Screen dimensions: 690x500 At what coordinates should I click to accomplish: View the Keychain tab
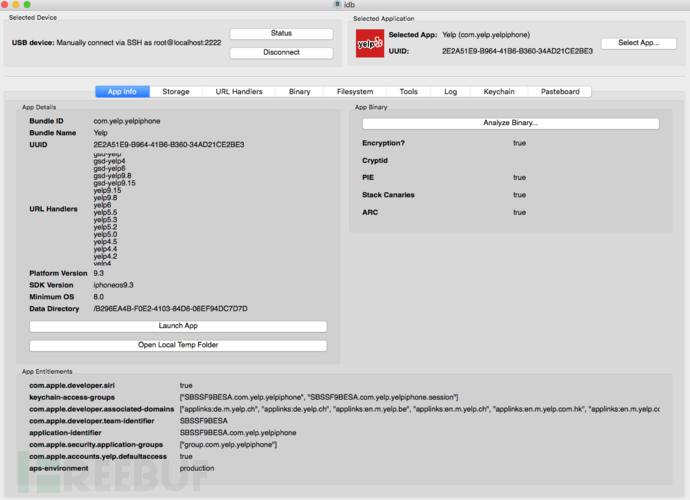499,92
